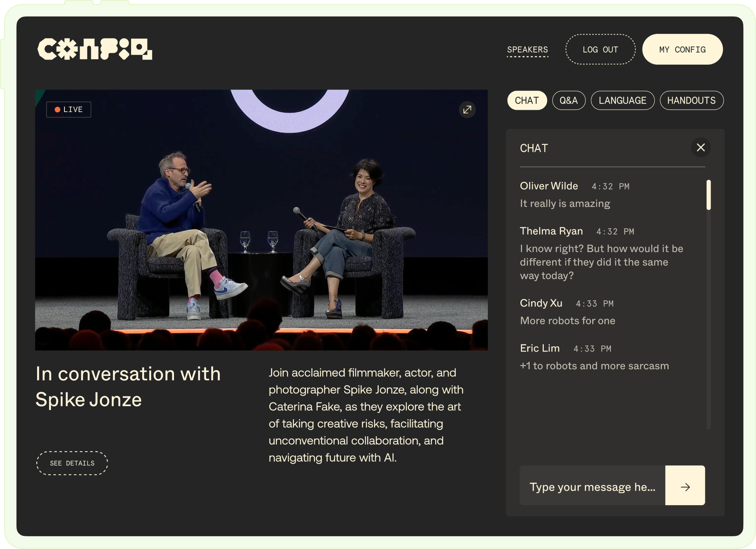Click the See Details button
The image size is (756, 549).
pos(72,463)
